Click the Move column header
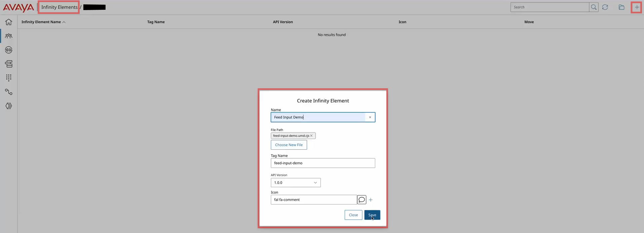Viewport: 644px width, 233px height. 529,22
